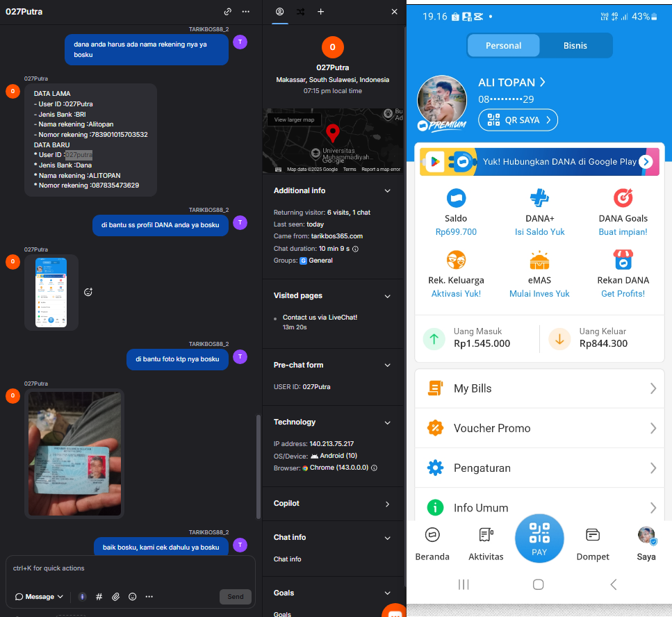Open the emoji picker in composer
The height and width of the screenshot is (617, 672).
click(133, 597)
